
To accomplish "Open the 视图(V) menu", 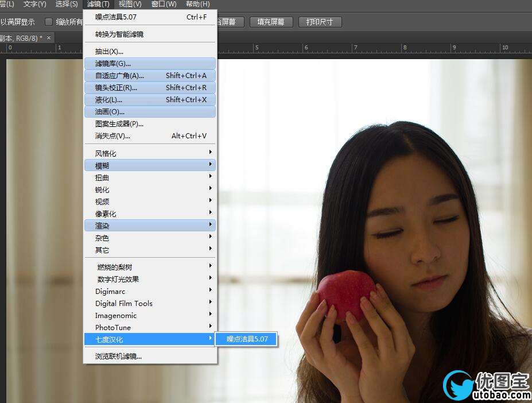I will pyautogui.click(x=130, y=4).
